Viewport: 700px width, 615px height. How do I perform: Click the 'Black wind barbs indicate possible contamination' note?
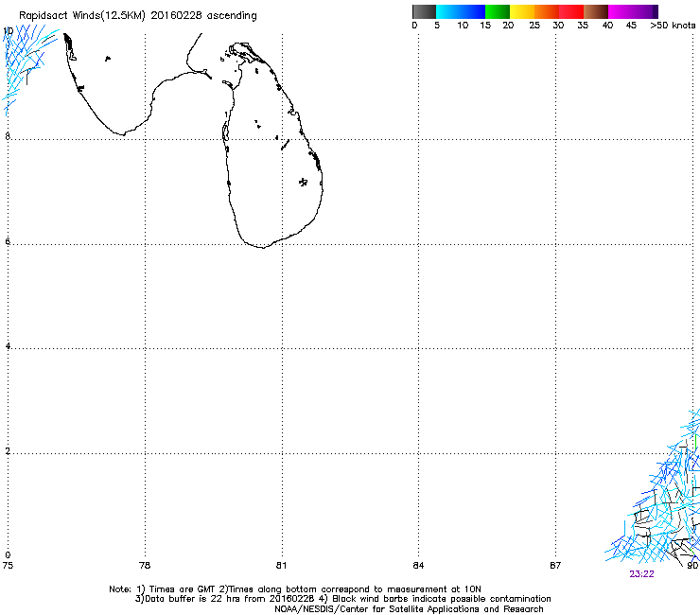441,599
